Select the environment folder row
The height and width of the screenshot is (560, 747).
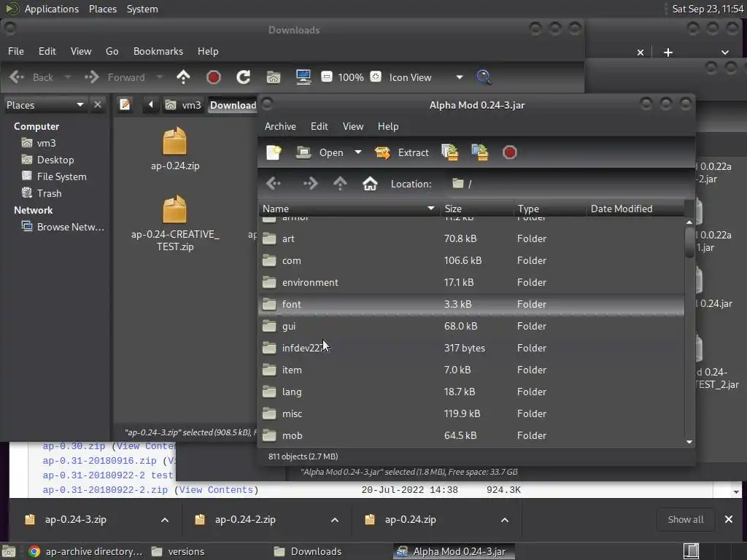[471, 282]
